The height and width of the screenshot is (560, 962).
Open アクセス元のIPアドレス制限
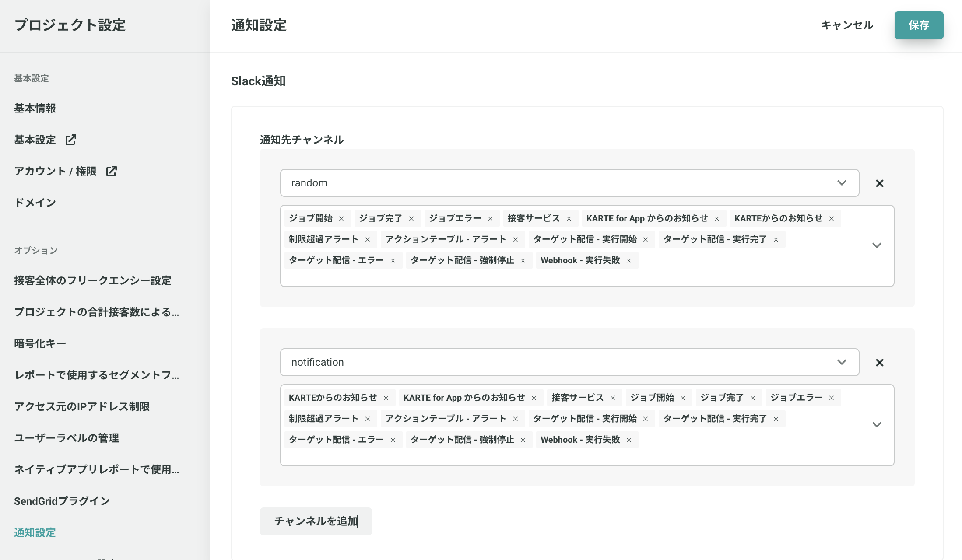point(82,407)
